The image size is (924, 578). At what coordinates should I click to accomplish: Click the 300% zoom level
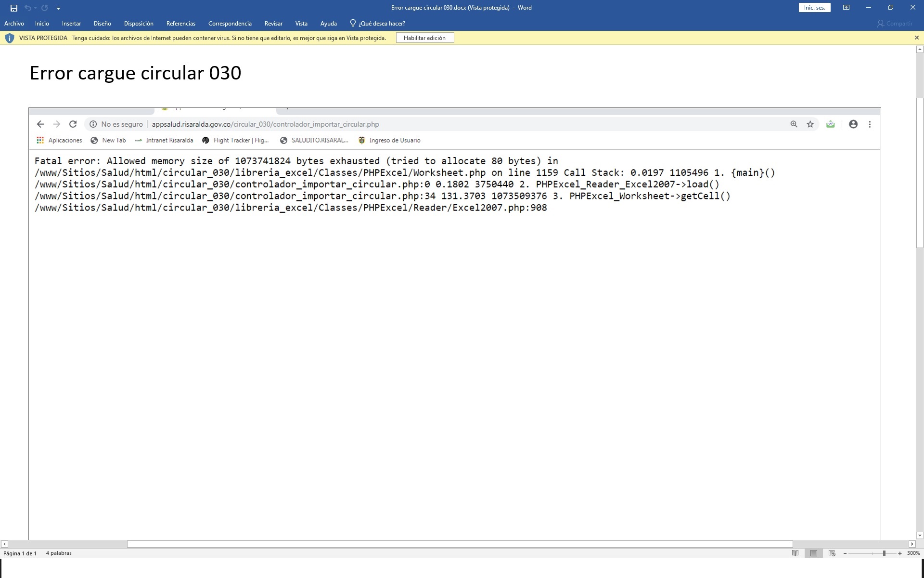(x=913, y=553)
